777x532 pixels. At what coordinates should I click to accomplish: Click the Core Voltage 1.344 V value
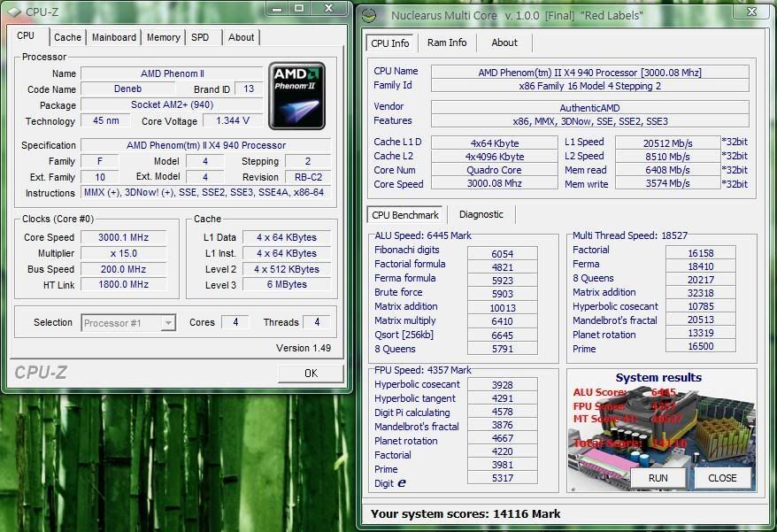pyautogui.click(x=233, y=120)
